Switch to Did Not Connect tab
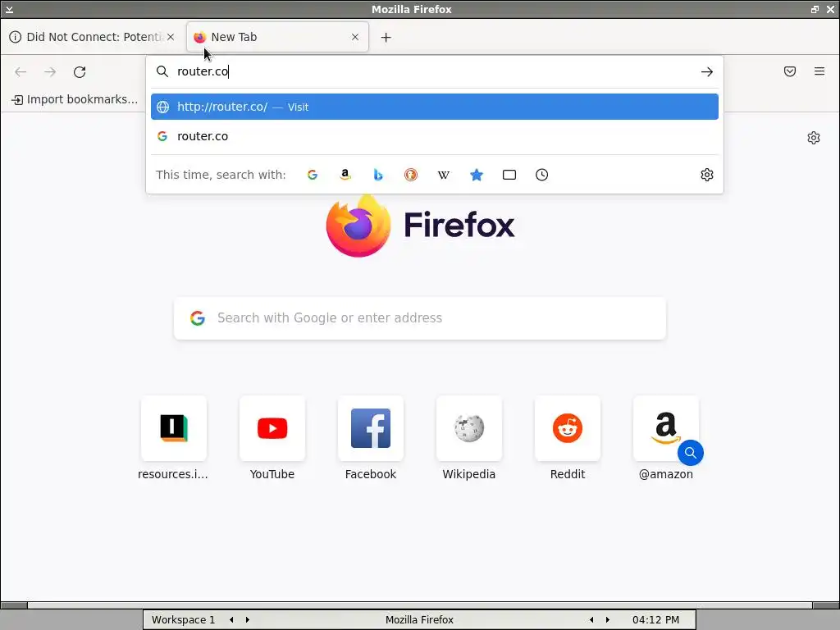The height and width of the screenshot is (630, 840). click(92, 37)
